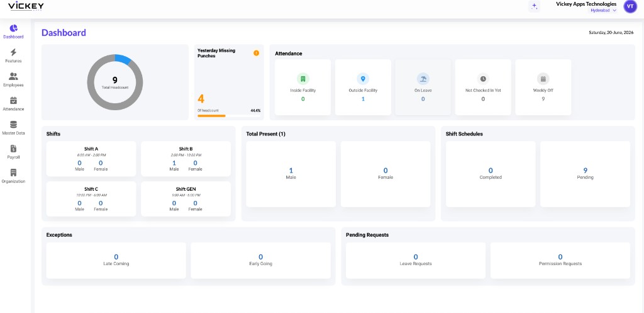Screen dimensions: 644x313
Task: Open the Total Present Male card
Action: click(x=291, y=174)
